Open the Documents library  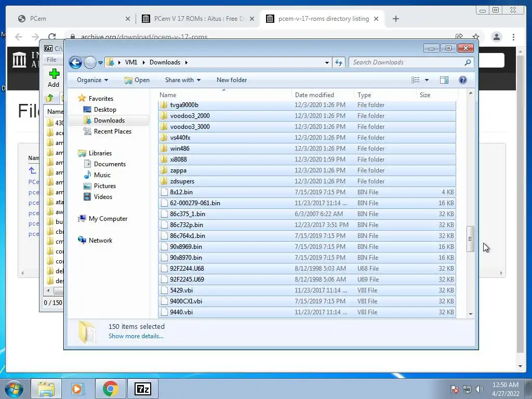coord(110,164)
